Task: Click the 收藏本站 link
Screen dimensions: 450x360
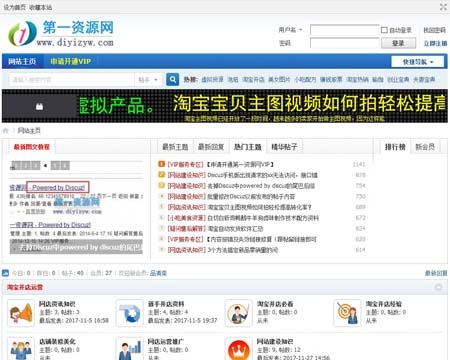Action: 40,7
